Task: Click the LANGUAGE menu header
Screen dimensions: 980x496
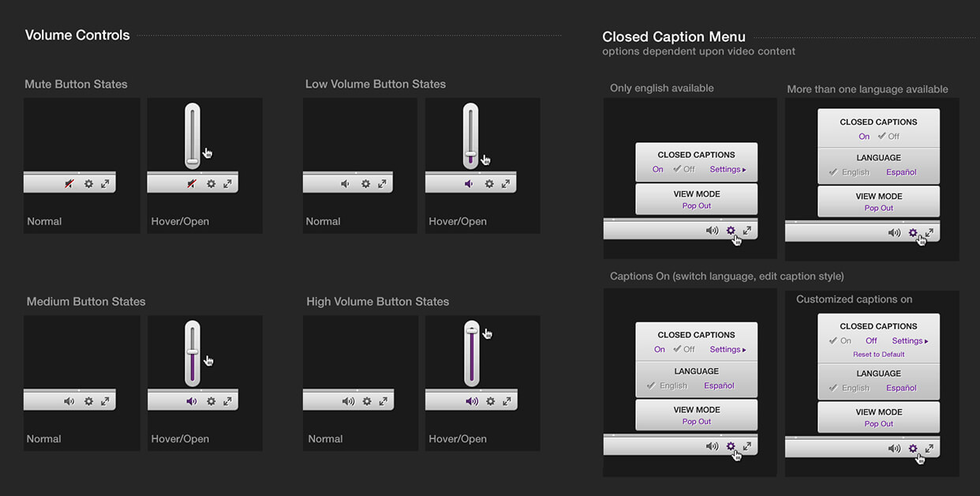Action: [877, 157]
